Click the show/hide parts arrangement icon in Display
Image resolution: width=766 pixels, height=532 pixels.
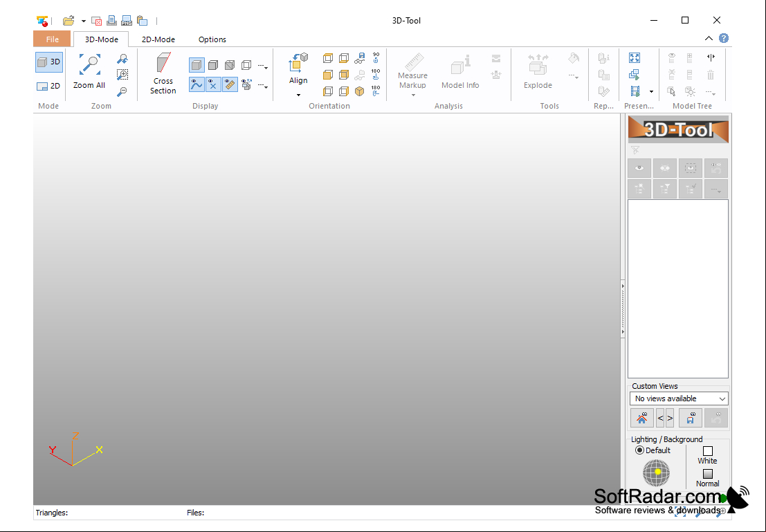246,84
